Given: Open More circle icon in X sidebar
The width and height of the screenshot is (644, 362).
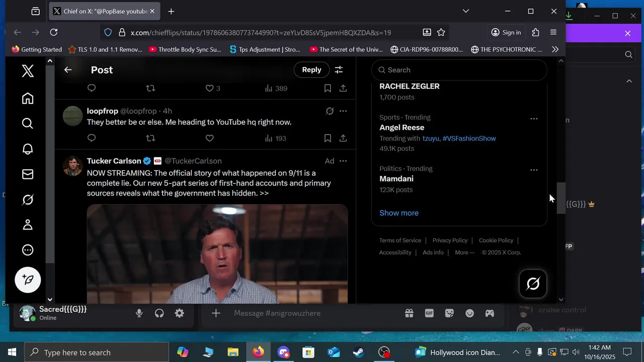Looking at the screenshot, I should click(x=28, y=250).
